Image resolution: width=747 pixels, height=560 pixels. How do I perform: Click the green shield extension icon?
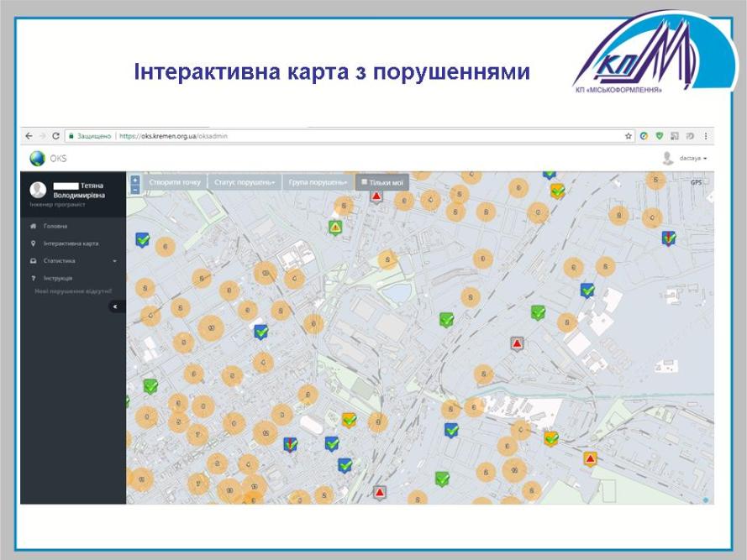pos(659,135)
